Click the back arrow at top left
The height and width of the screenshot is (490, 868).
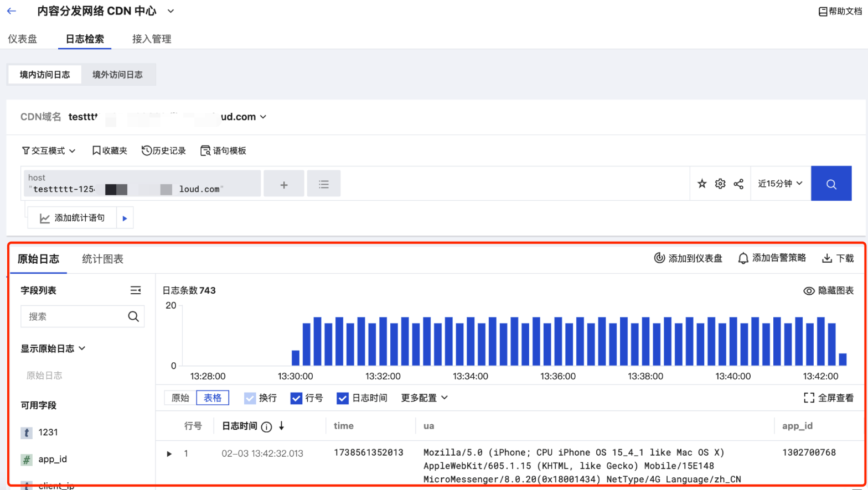pos(12,11)
